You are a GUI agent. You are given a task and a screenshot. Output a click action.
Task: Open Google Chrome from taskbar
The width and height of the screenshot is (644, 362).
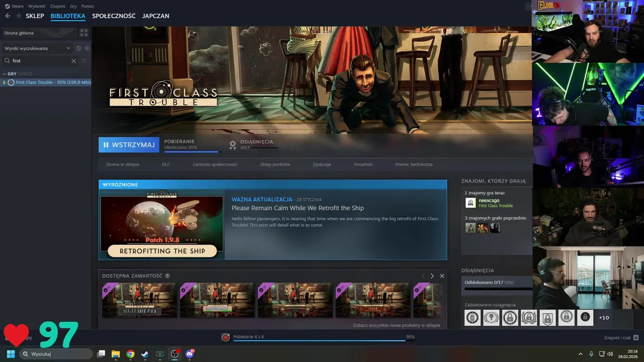tap(130, 354)
